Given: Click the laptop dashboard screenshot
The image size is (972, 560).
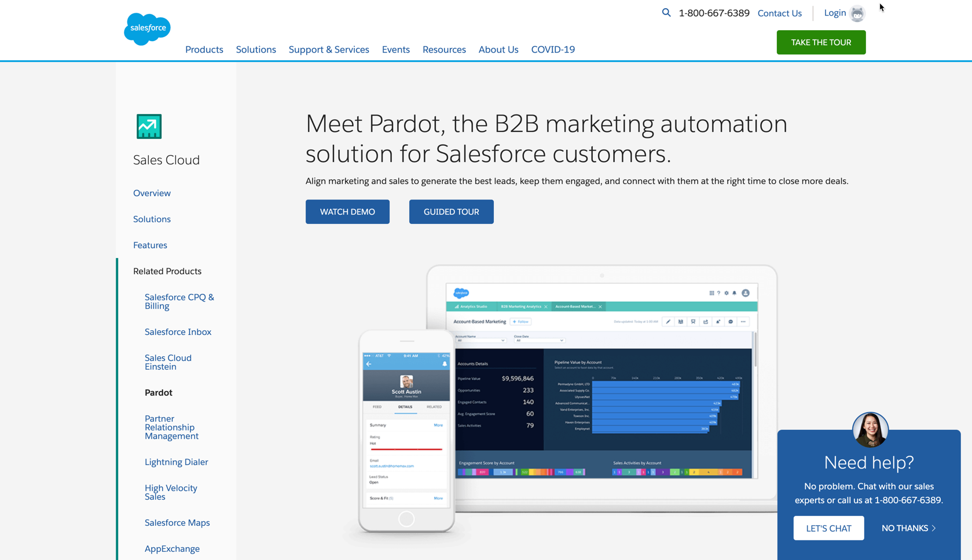Looking at the screenshot, I should pyautogui.click(x=602, y=381).
